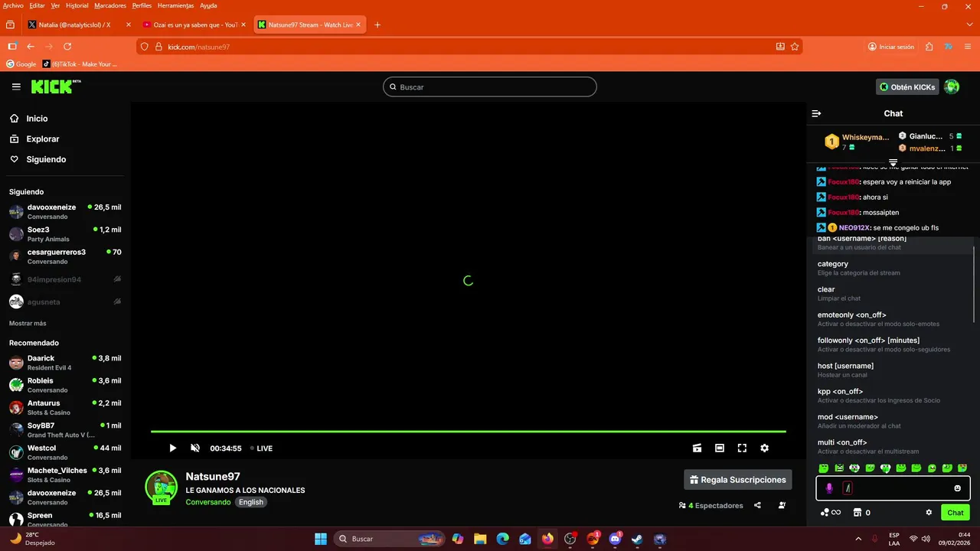Open the Windows Start menu
Image resolution: width=980 pixels, height=551 pixels.
[321, 539]
